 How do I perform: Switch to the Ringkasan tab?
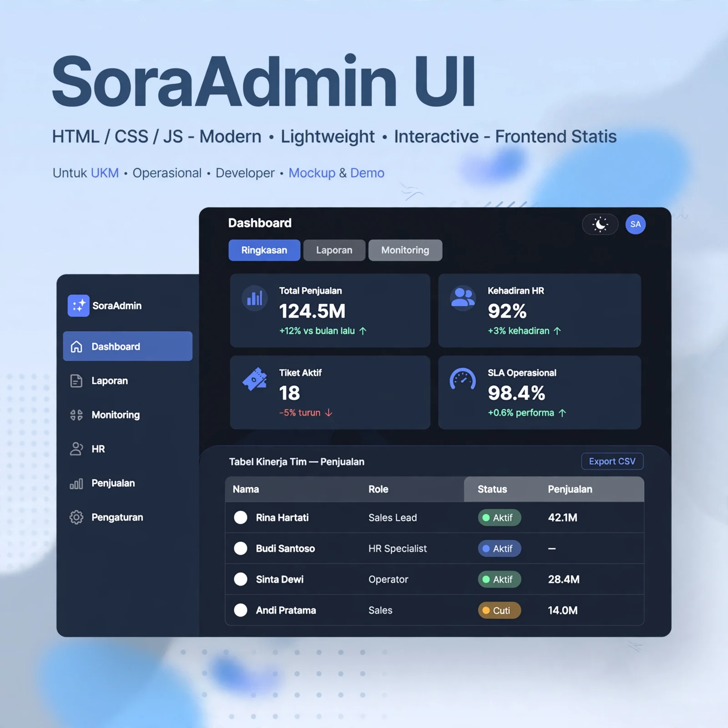(264, 250)
